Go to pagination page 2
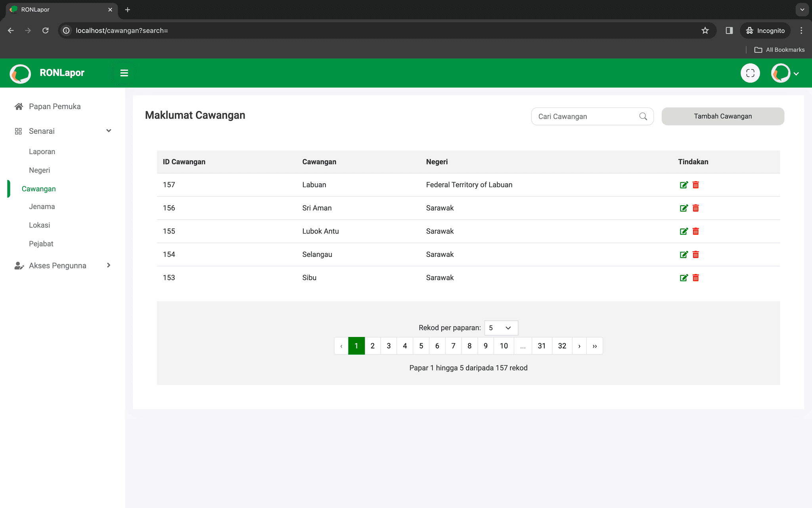812x508 pixels. tap(373, 346)
